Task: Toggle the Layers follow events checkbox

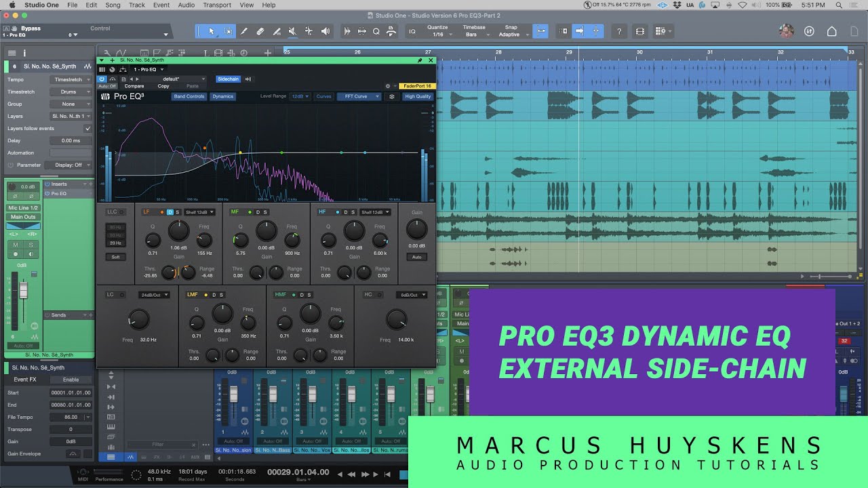Action: pos(87,128)
